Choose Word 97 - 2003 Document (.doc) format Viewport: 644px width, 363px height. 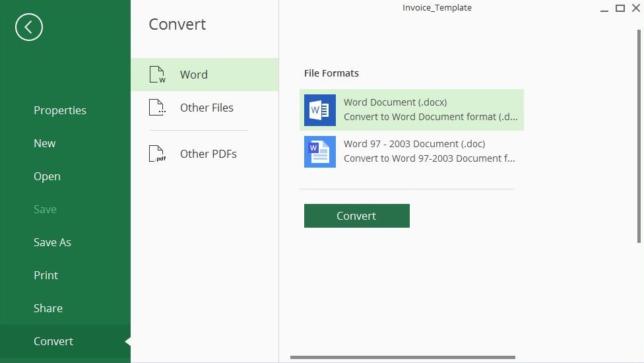(x=412, y=152)
